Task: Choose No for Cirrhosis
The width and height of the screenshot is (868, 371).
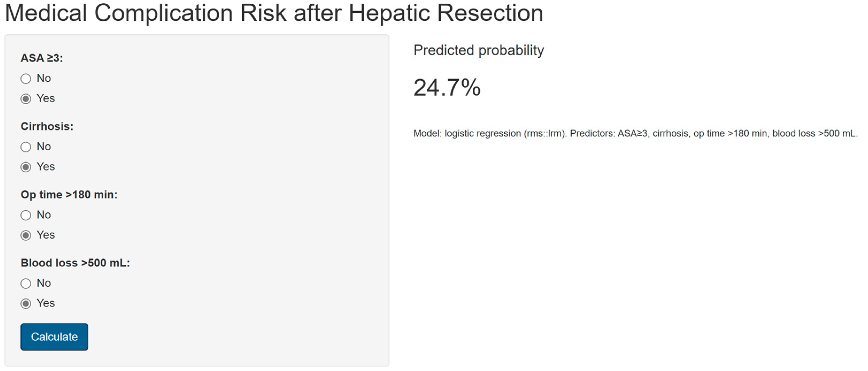Action: (x=26, y=147)
